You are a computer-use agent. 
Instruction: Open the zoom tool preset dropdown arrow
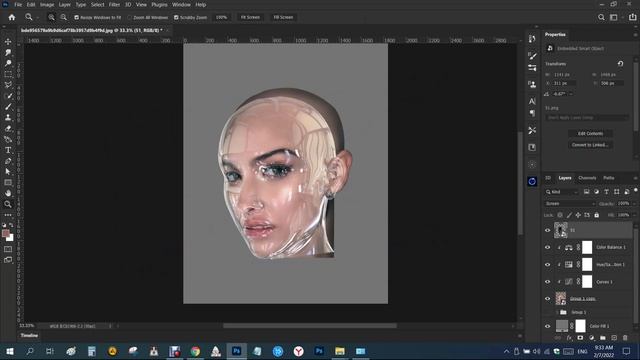coord(38,18)
